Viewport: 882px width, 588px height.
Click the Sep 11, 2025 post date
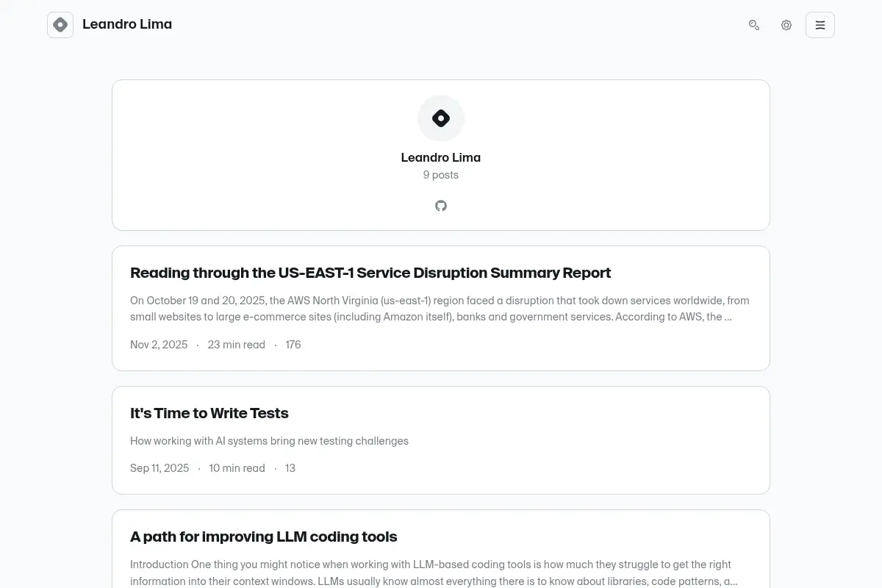click(159, 468)
